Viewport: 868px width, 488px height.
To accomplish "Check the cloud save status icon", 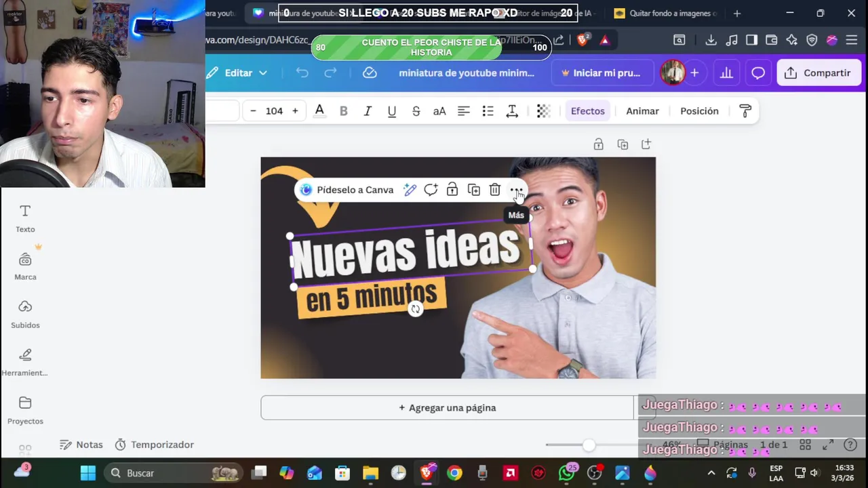I will click(370, 73).
